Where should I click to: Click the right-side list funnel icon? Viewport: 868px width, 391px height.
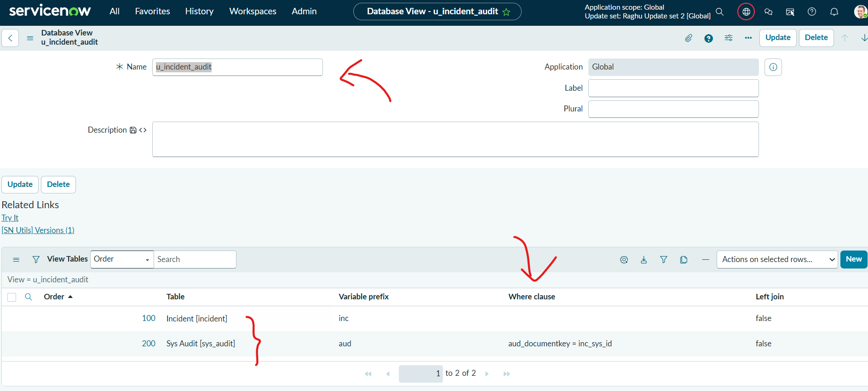[664, 260]
